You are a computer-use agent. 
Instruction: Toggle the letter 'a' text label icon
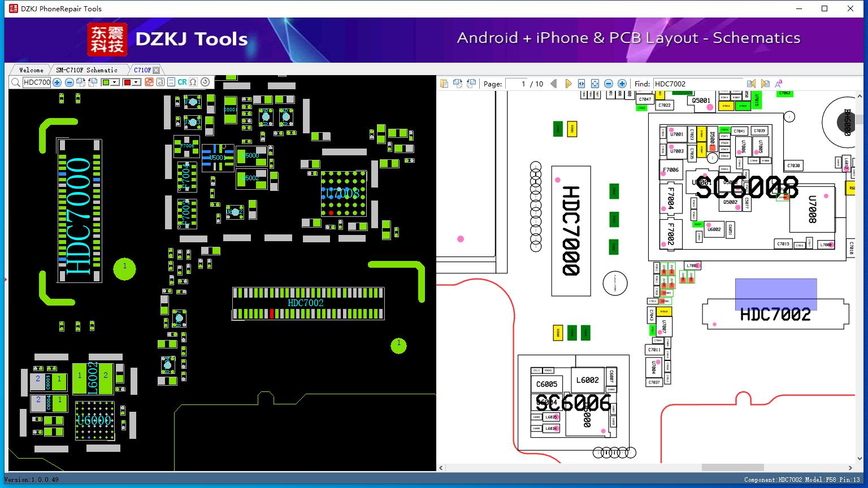click(160, 82)
